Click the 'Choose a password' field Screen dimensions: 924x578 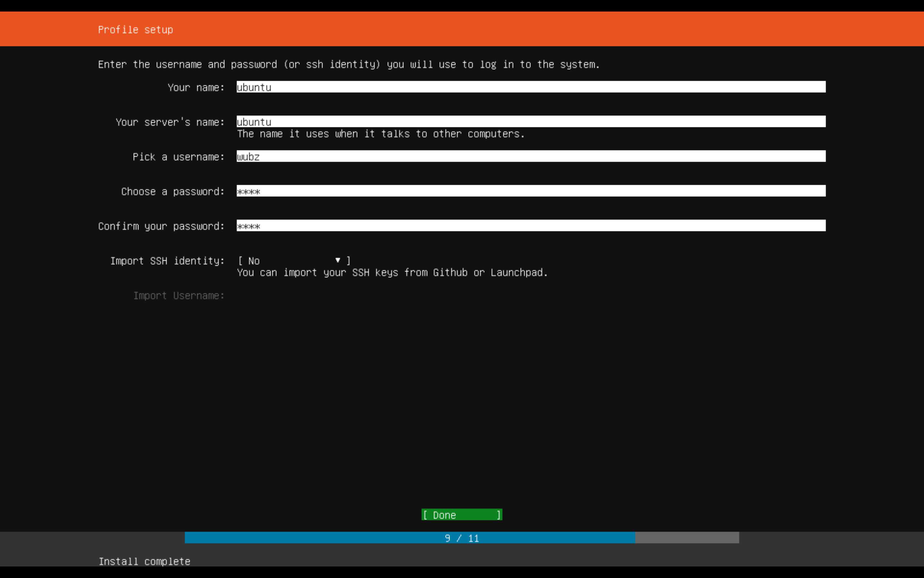531,191
